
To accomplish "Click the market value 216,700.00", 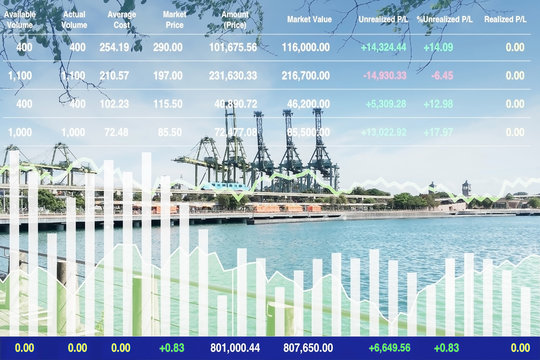I will coord(305,75).
